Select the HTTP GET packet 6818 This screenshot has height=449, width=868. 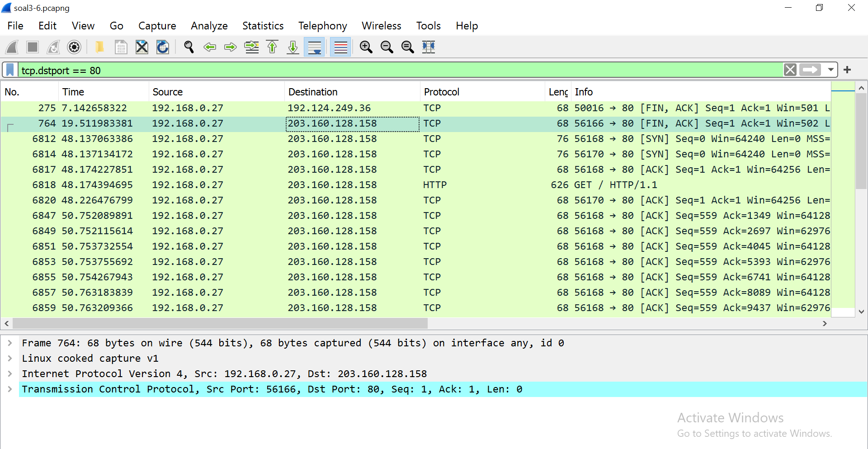[x=415, y=185]
